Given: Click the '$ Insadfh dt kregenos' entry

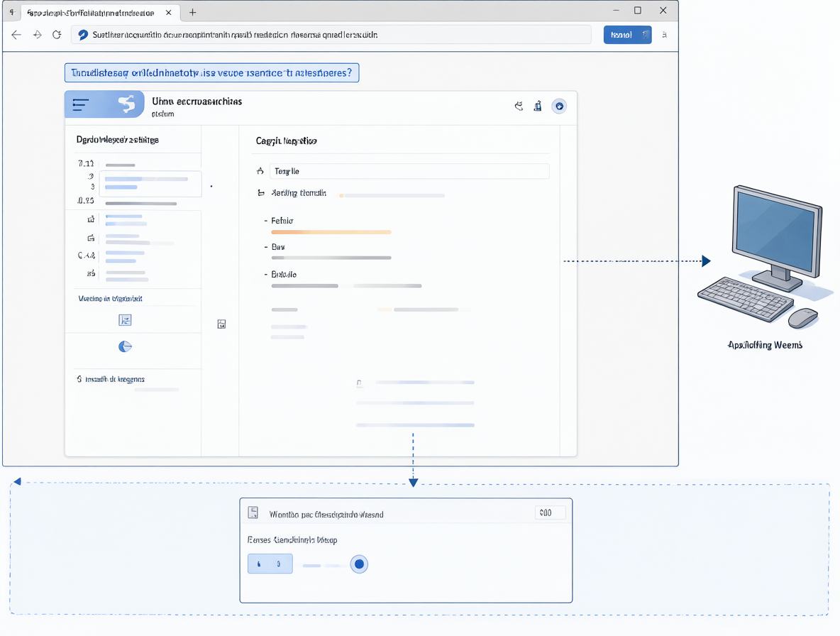Looking at the screenshot, I should (x=111, y=379).
